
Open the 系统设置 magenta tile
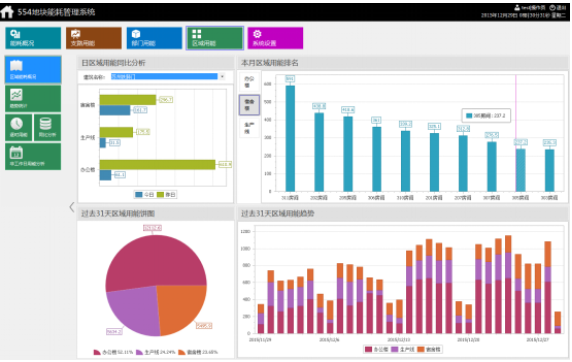[275, 38]
